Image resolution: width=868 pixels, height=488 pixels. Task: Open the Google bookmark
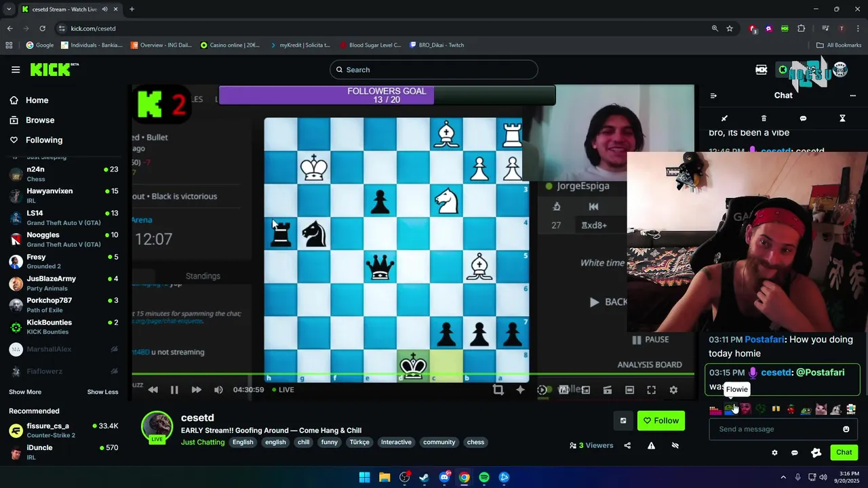(x=40, y=45)
